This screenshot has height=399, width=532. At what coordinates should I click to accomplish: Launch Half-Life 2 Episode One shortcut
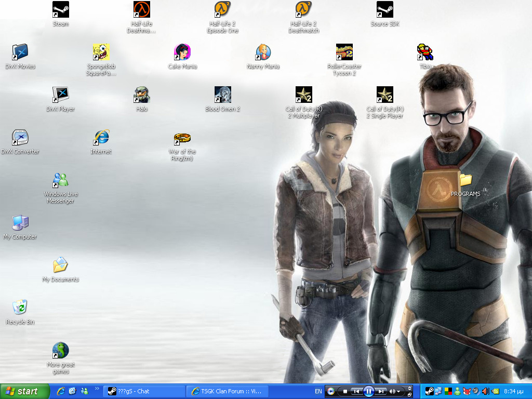pyautogui.click(x=223, y=9)
